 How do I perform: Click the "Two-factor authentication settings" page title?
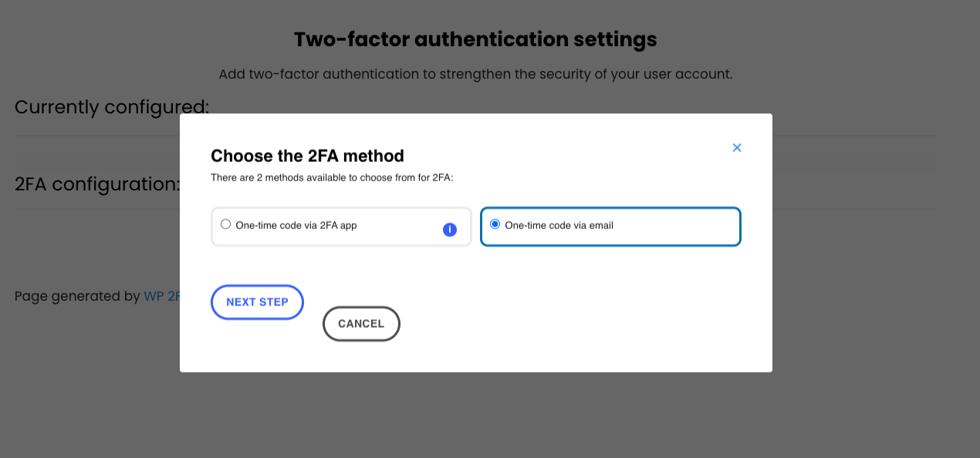pos(475,39)
